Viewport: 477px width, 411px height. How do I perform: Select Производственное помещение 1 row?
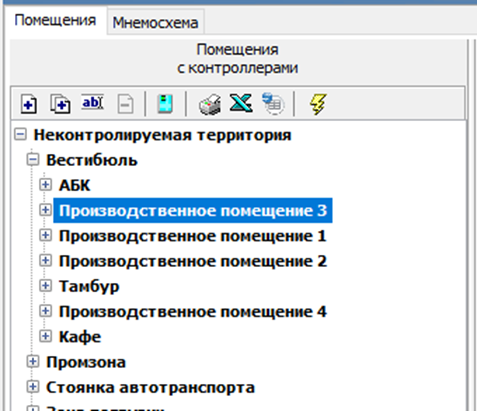tap(192, 236)
